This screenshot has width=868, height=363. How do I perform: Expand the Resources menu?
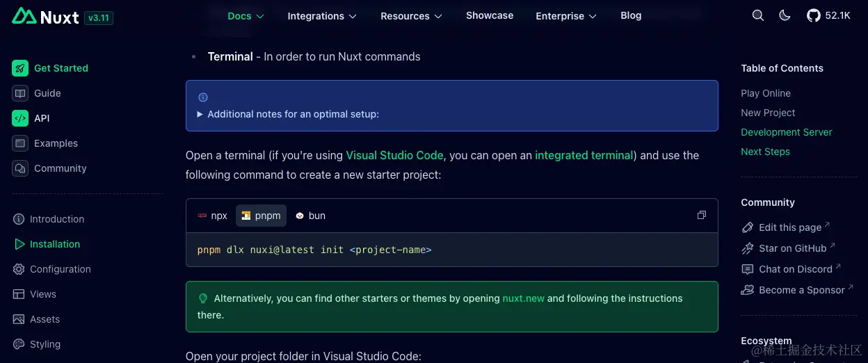[411, 16]
